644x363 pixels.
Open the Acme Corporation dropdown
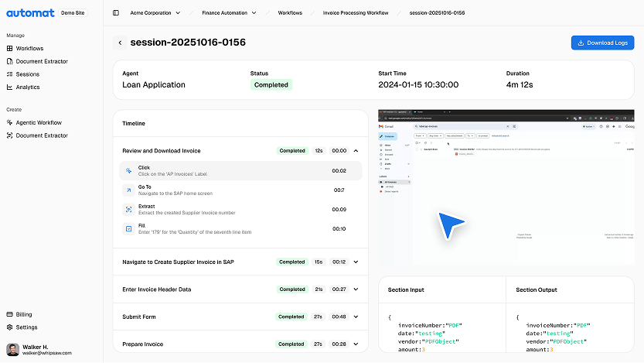click(155, 12)
